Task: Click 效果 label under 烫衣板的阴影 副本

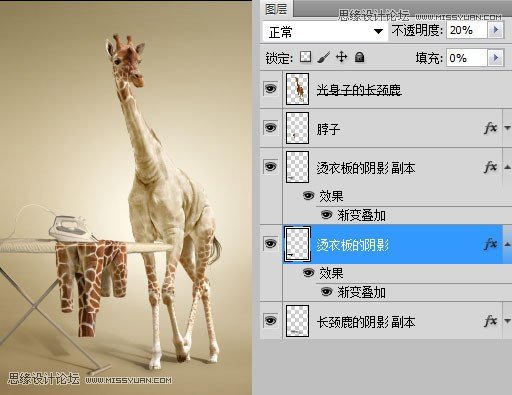Action: (x=331, y=196)
